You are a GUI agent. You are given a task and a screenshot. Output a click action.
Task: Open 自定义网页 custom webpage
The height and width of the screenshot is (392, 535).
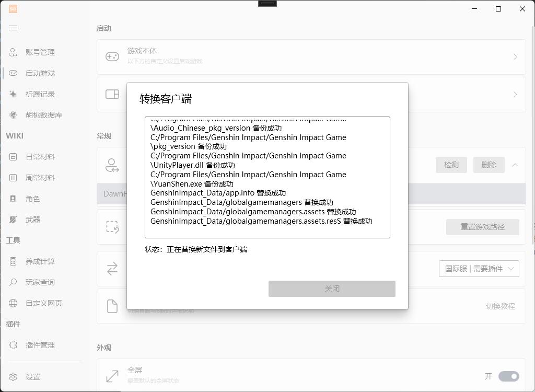(44, 303)
